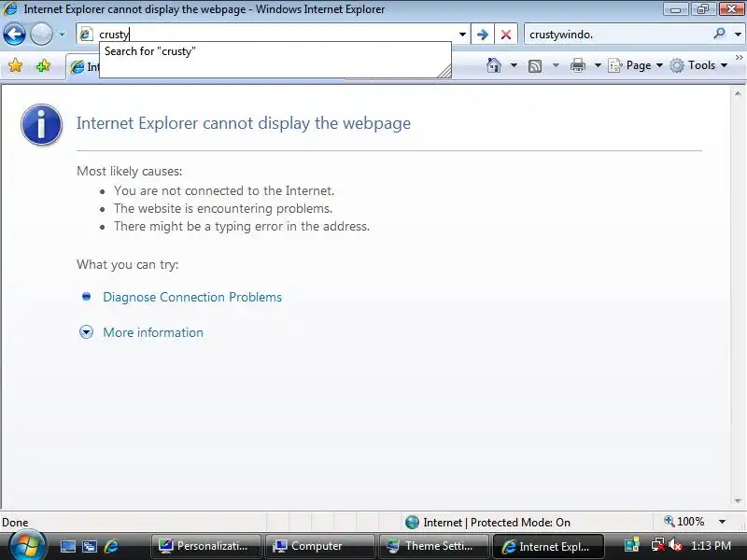Open the Favorites Center star icon

[15, 65]
